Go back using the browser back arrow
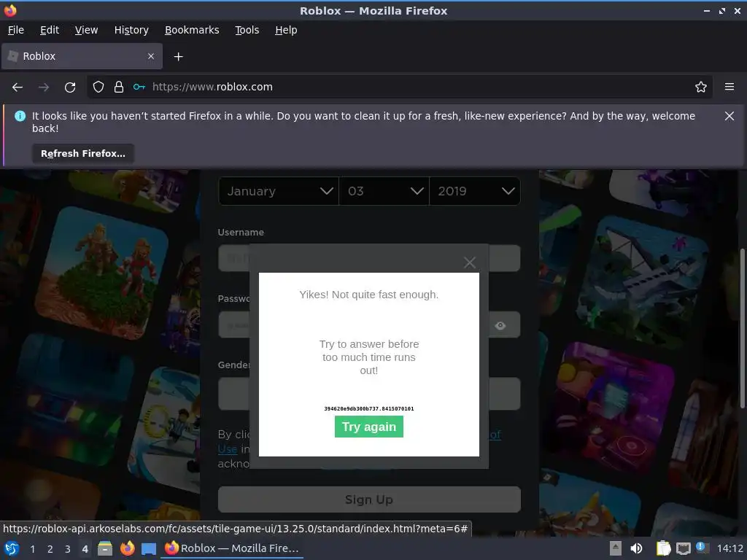 18,87
